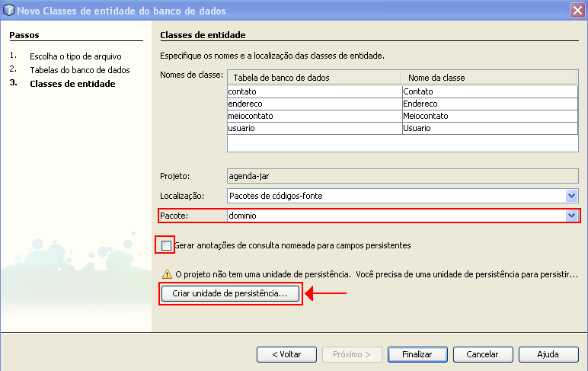Click the Usuario class name cell
The width and height of the screenshot is (588, 371).
click(x=489, y=128)
